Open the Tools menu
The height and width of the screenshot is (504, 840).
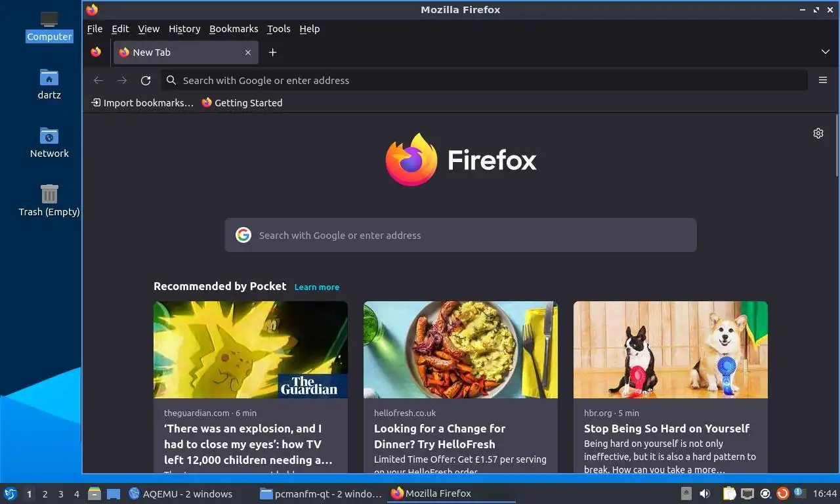(279, 29)
